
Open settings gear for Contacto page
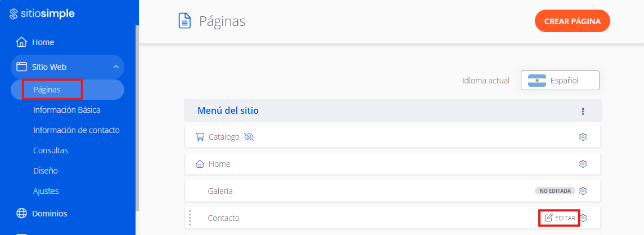(584, 218)
